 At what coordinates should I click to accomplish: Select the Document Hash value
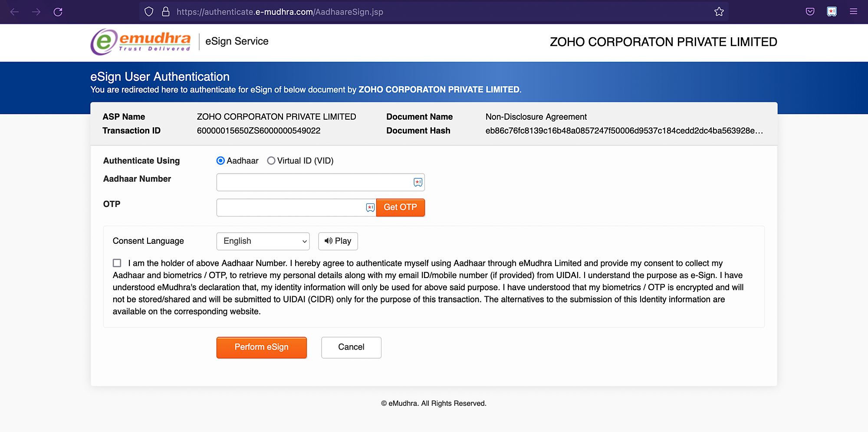click(624, 131)
